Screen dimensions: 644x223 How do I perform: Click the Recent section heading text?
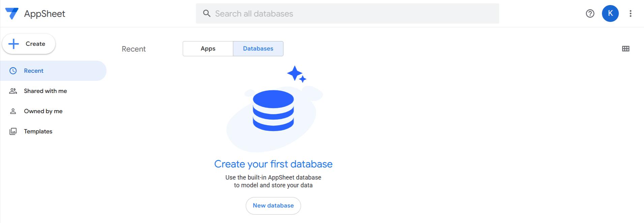click(x=134, y=49)
